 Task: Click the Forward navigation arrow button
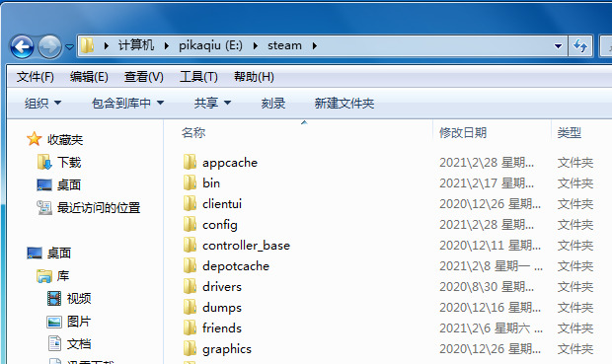pos(49,46)
